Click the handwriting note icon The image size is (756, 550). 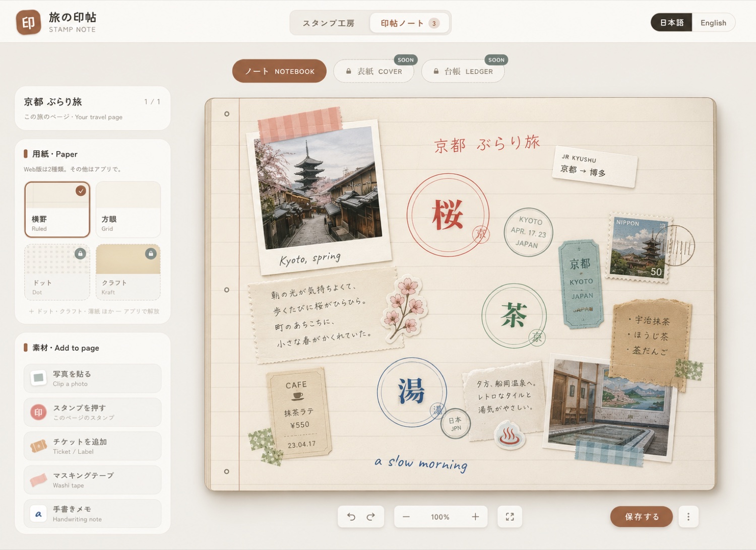click(39, 514)
